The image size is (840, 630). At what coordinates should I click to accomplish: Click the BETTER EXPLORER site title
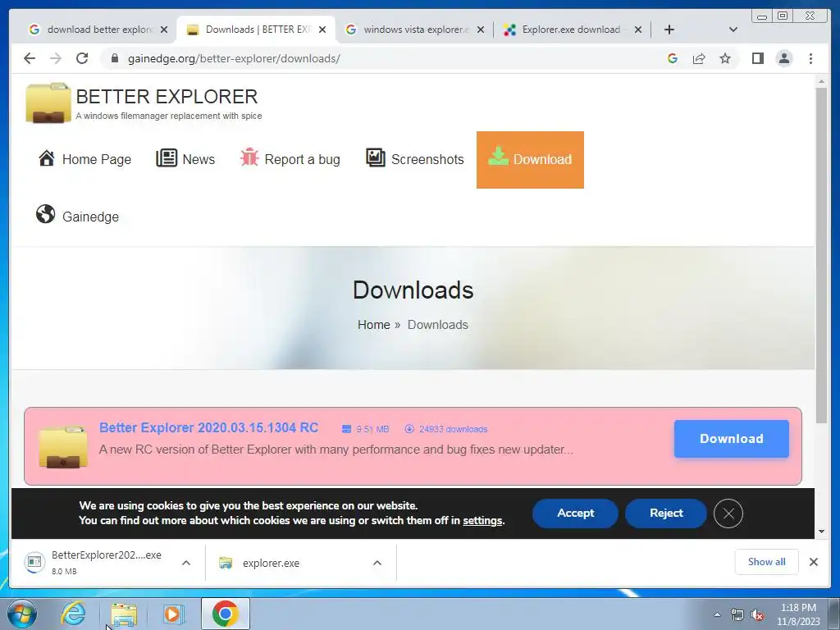click(x=167, y=97)
